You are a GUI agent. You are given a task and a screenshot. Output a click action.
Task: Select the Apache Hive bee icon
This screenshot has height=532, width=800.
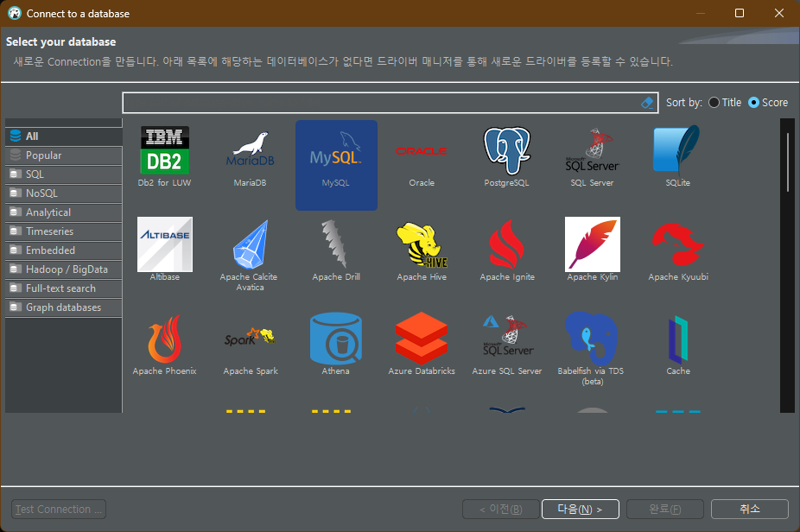[422, 244]
